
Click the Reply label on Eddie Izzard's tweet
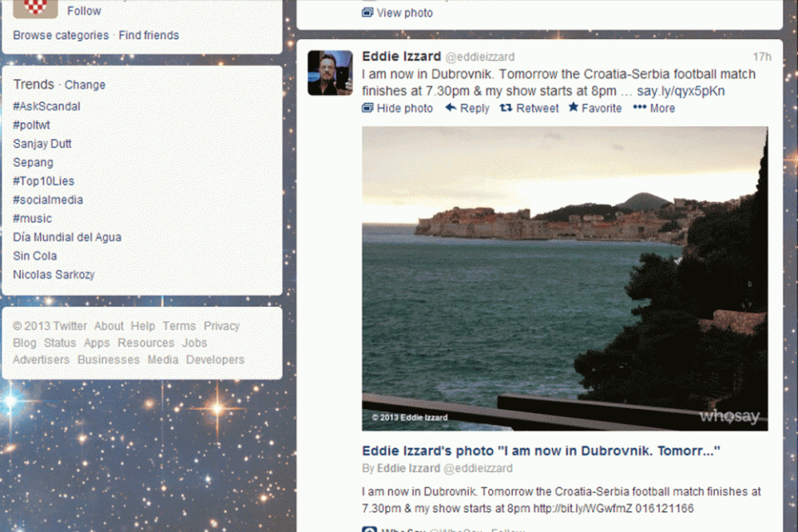click(475, 108)
